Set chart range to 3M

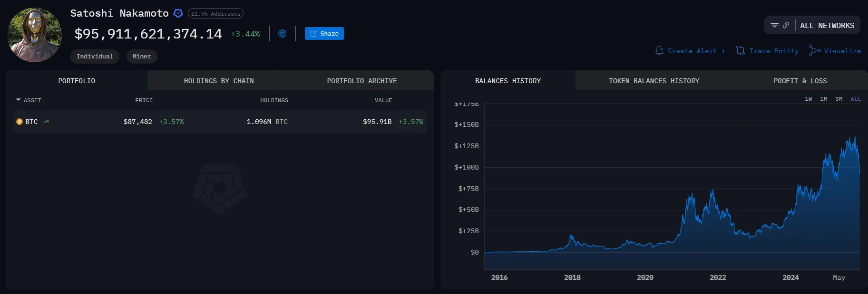coord(839,99)
